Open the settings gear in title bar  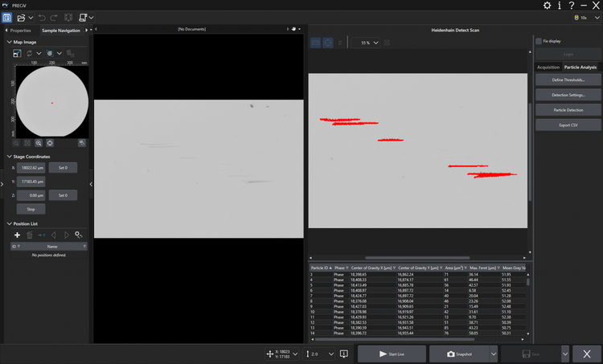(x=548, y=6)
